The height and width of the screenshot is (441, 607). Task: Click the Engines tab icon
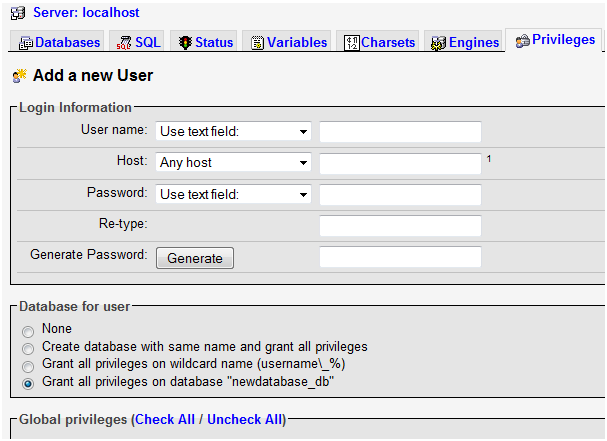pos(437,43)
